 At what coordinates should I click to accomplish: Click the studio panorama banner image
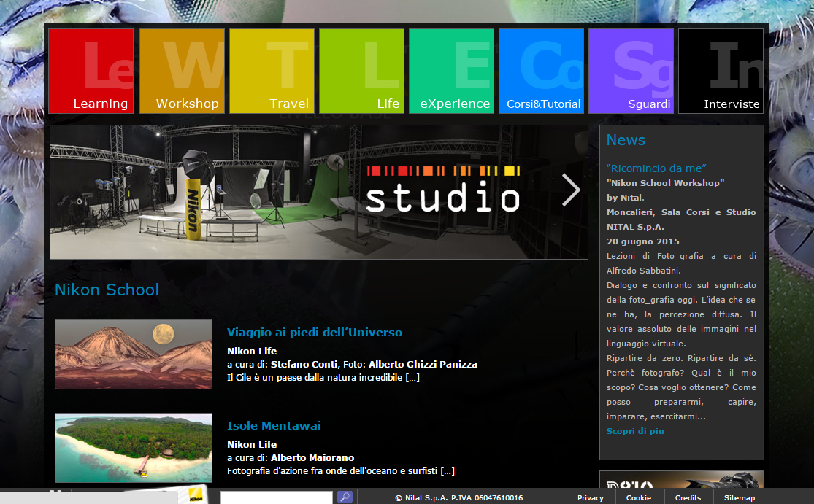pyautogui.click(x=319, y=192)
